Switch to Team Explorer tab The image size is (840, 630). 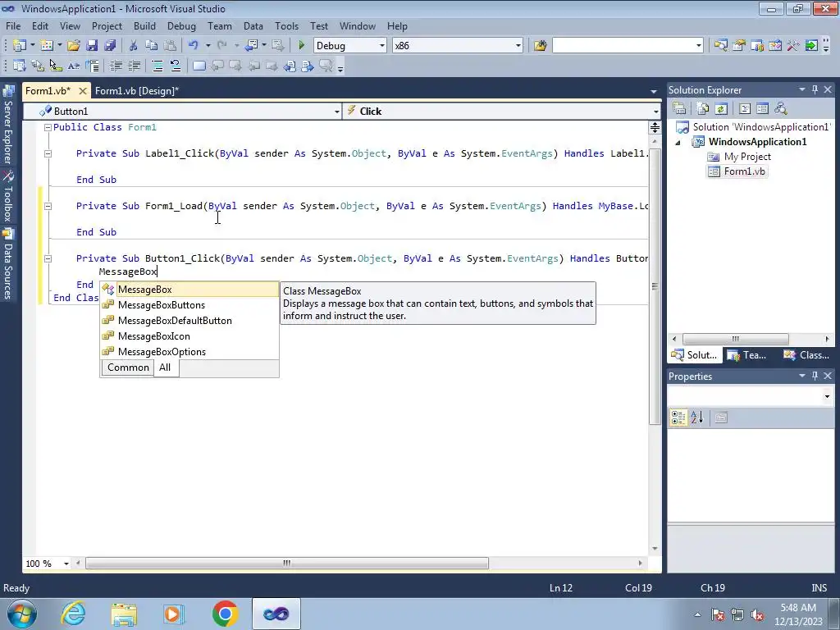point(746,355)
